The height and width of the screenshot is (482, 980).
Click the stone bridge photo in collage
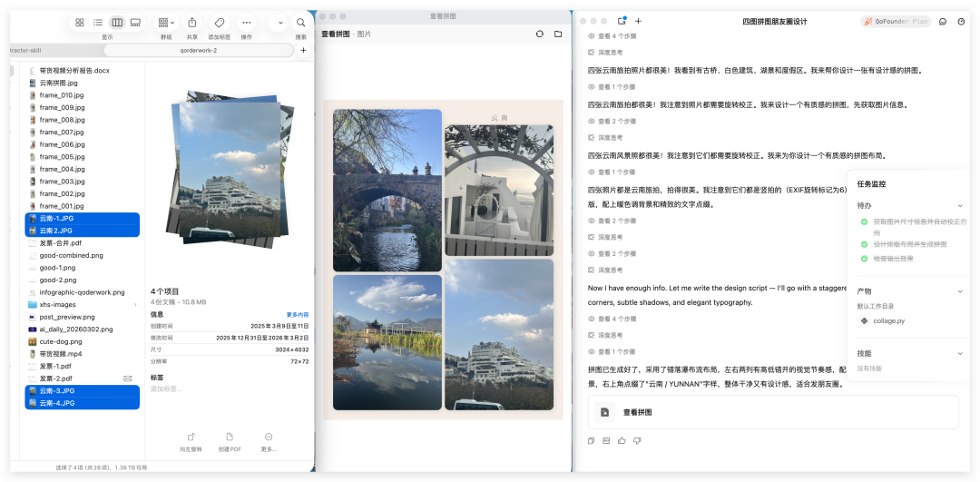pyautogui.click(x=387, y=191)
